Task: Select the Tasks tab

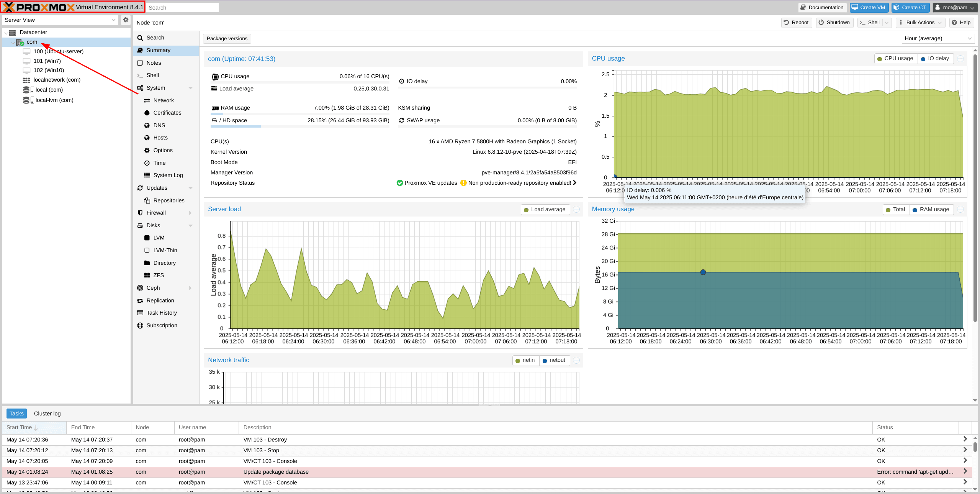Action: [x=16, y=414]
